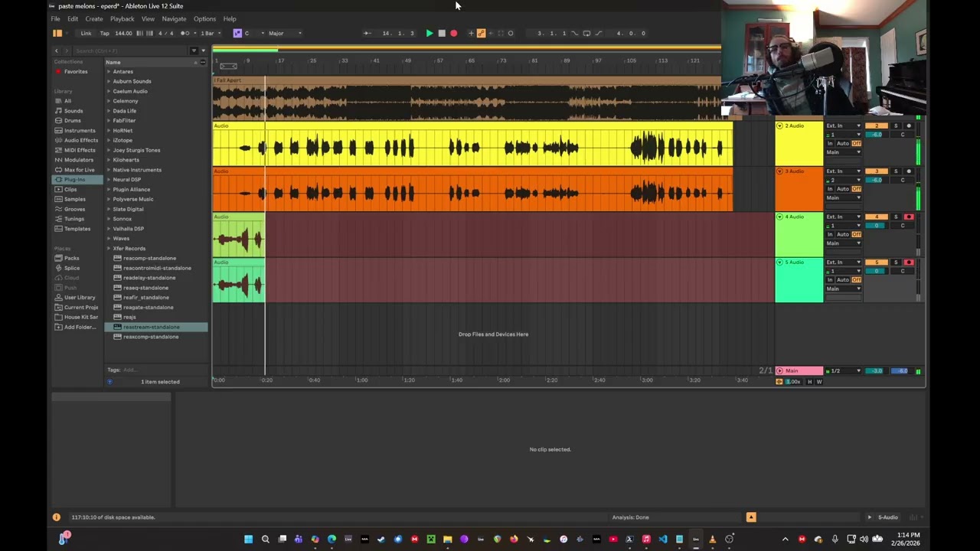Open Grooves category in browser

coord(74,209)
